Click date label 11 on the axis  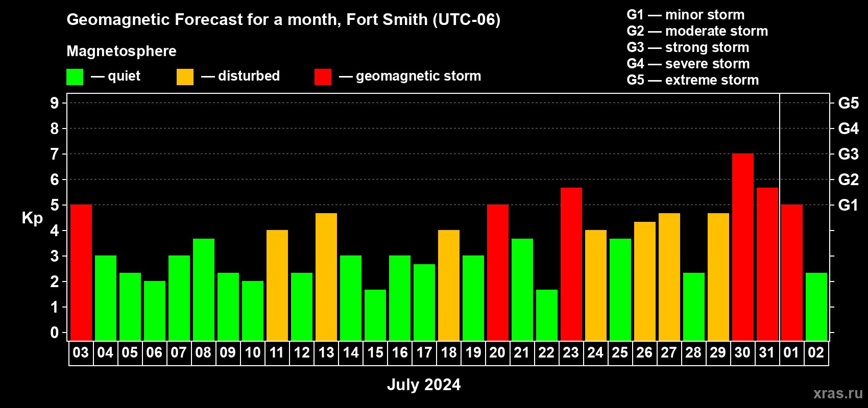click(277, 353)
